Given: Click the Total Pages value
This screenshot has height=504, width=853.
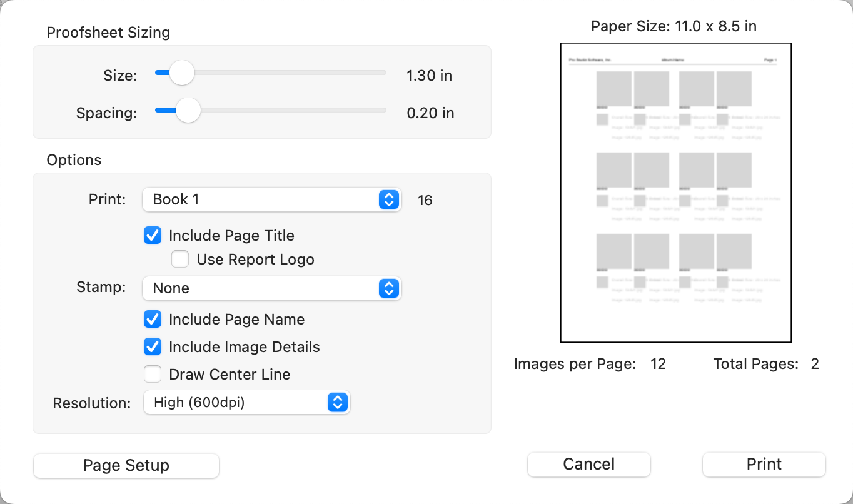Looking at the screenshot, I should 815,364.
